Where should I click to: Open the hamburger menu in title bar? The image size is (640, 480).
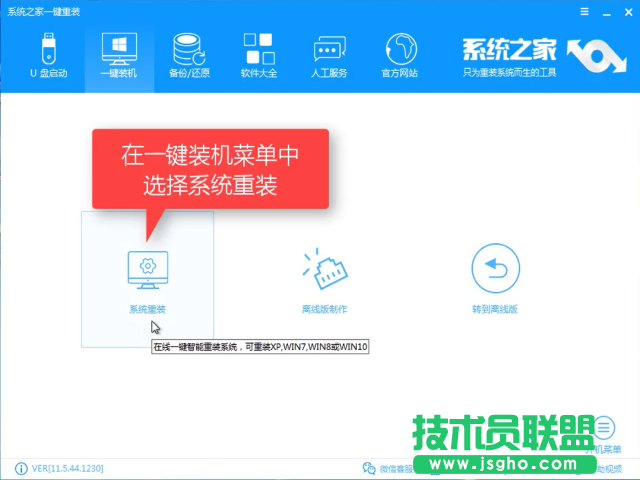[x=583, y=9]
